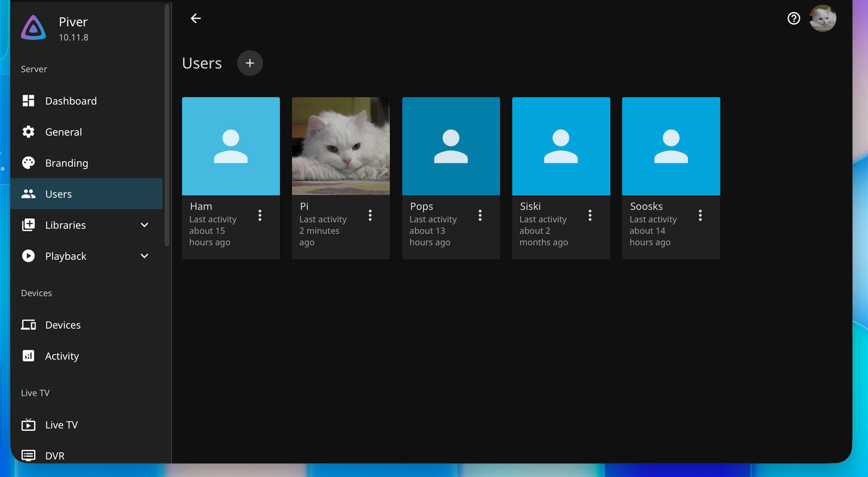
Task: Go back with the left arrow
Action: 196,19
